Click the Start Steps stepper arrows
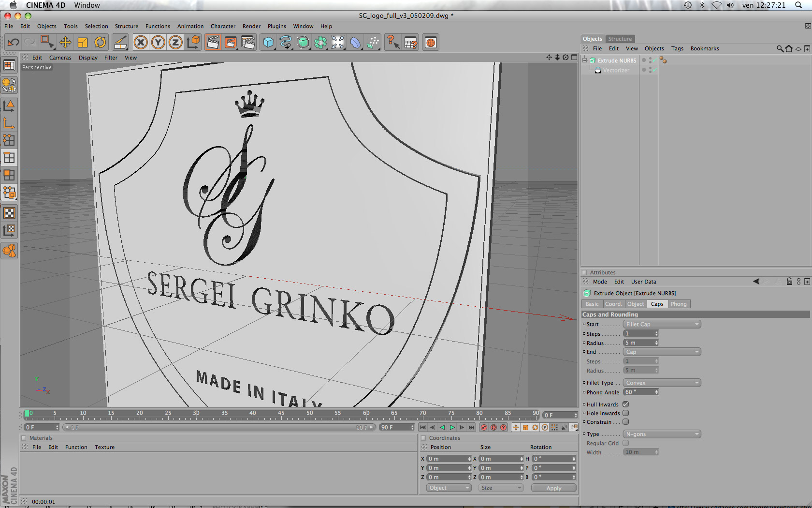The image size is (812, 508). click(656, 333)
